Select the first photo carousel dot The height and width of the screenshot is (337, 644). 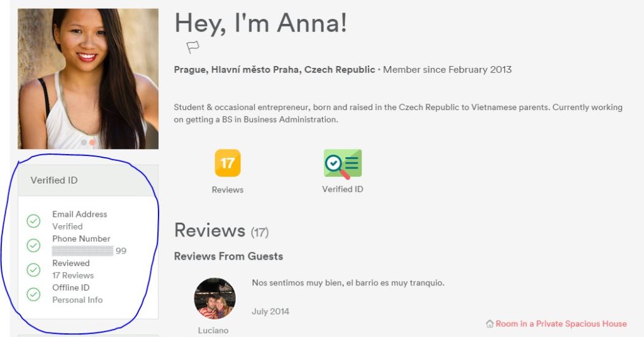[x=84, y=143]
